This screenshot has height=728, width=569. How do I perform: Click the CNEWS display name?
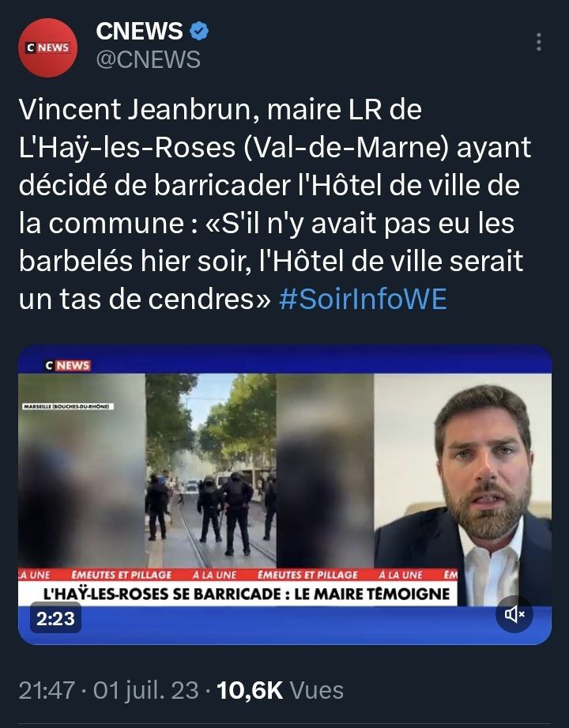coord(139,31)
